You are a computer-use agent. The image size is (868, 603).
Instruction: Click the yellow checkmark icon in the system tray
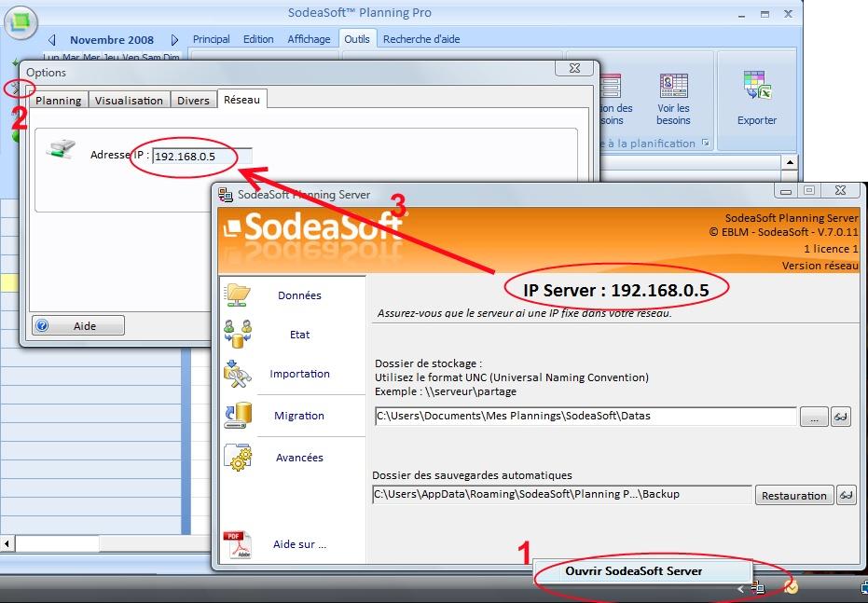(791, 586)
